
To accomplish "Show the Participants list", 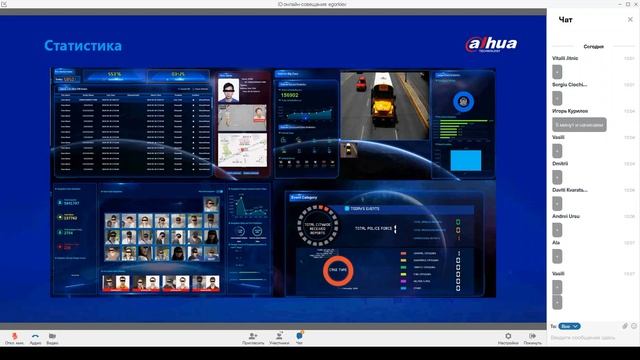I will click(x=279, y=338).
